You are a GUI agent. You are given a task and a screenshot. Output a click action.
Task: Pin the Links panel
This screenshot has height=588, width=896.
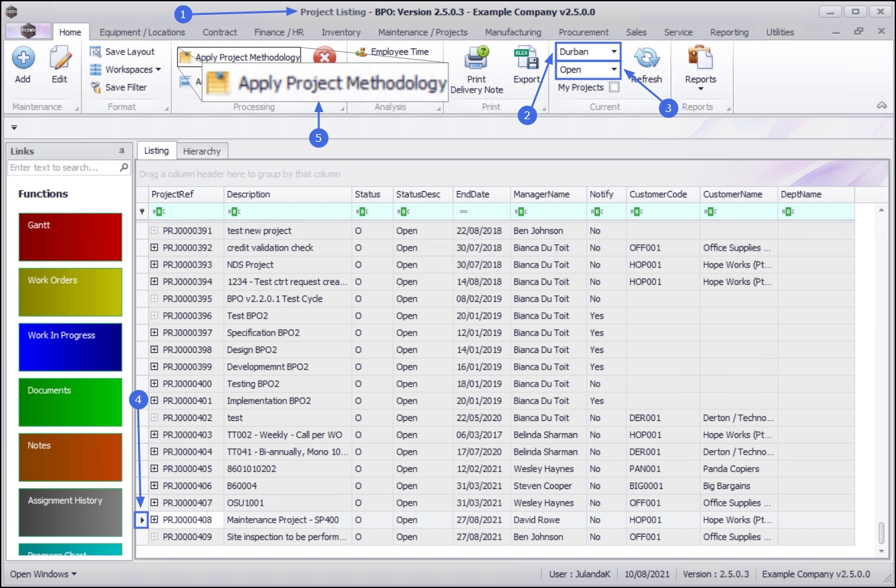tap(122, 151)
